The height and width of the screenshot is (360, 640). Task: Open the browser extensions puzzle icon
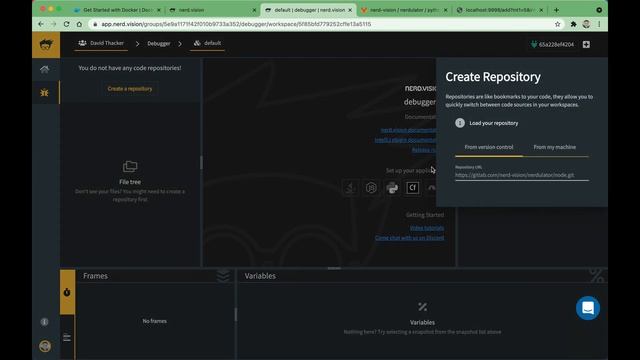[x=573, y=24]
